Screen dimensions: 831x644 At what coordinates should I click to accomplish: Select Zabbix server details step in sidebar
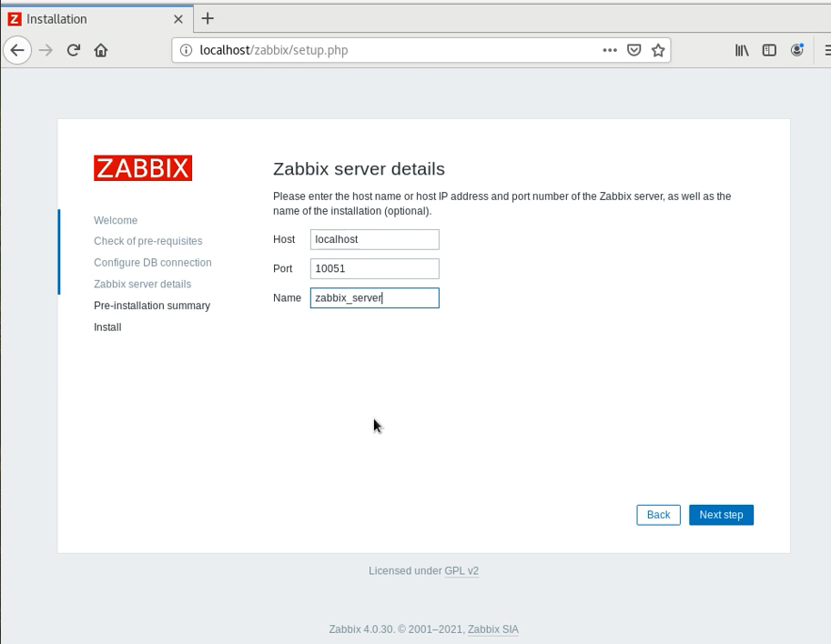pyautogui.click(x=143, y=284)
